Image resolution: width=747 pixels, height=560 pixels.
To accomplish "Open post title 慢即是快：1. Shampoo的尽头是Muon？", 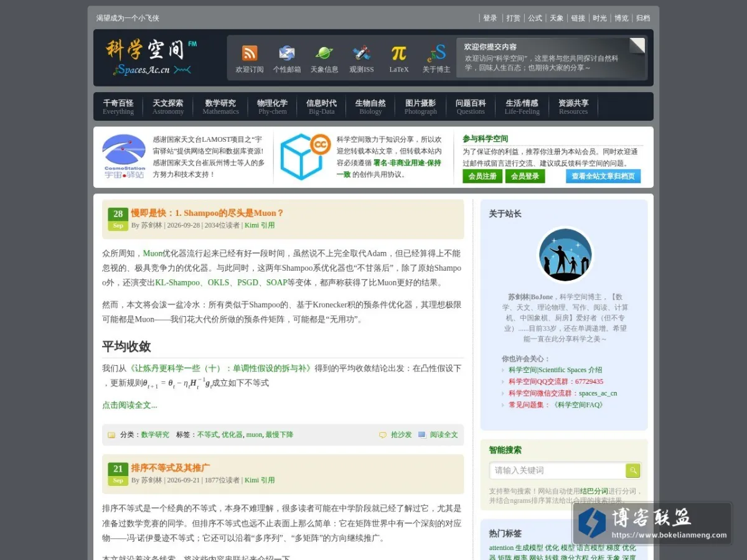I will (x=207, y=213).
